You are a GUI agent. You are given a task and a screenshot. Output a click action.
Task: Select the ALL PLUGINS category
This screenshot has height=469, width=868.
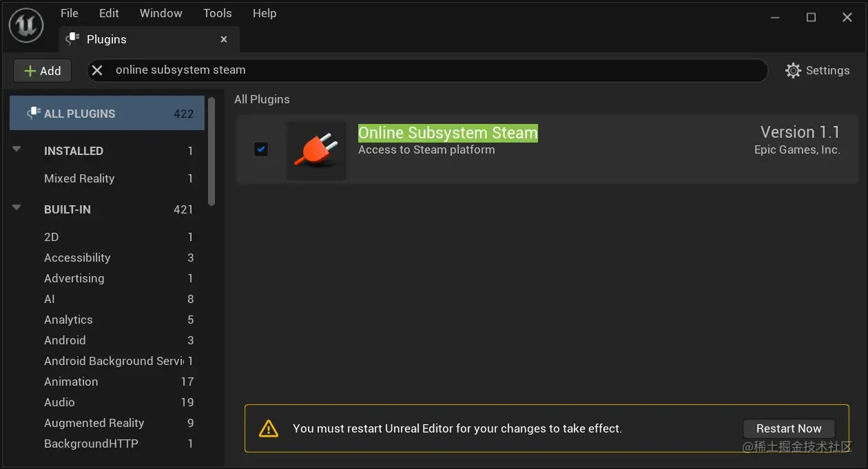(x=107, y=114)
